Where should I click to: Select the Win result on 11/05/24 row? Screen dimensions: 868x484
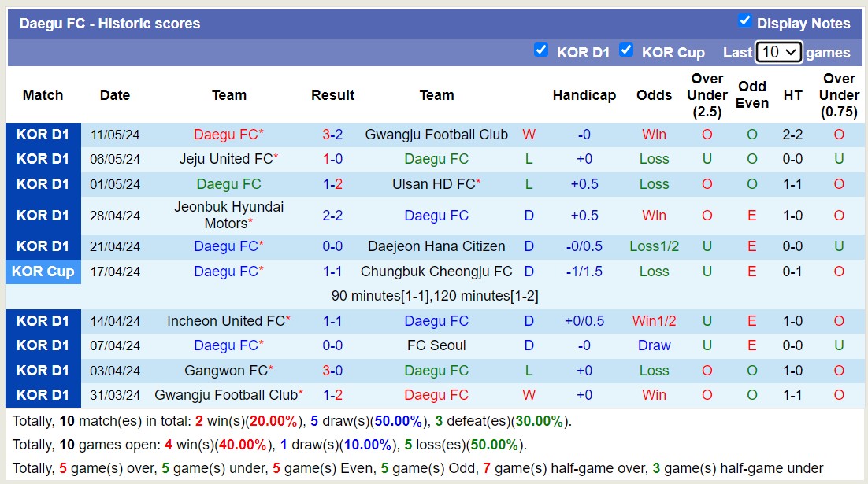pyautogui.click(x=529, y=134)
